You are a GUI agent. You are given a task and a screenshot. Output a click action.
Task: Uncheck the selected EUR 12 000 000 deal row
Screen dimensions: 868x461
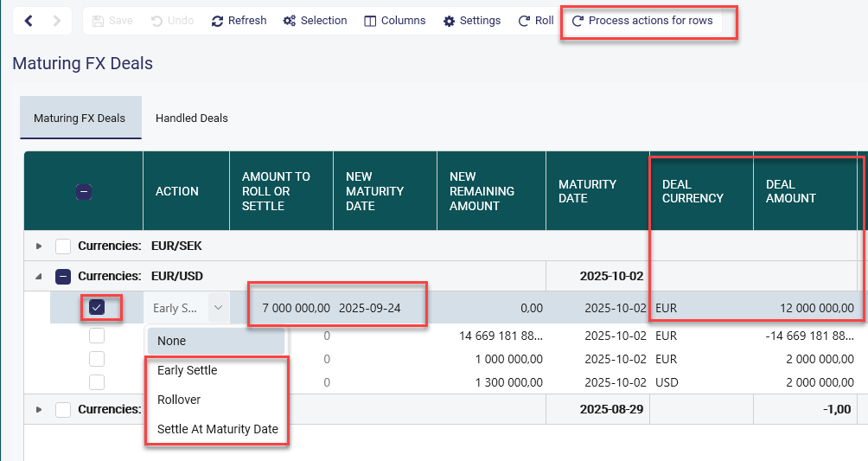coord(97,307)
